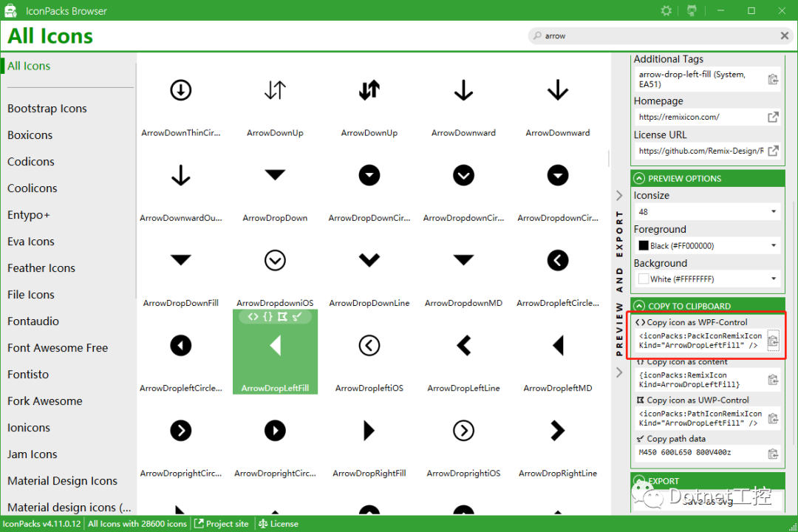The height and width of the screenshot is (532, 798).
Task: Select the ArrowDropRightFill icon thumbnail
Action: [369, 431]
